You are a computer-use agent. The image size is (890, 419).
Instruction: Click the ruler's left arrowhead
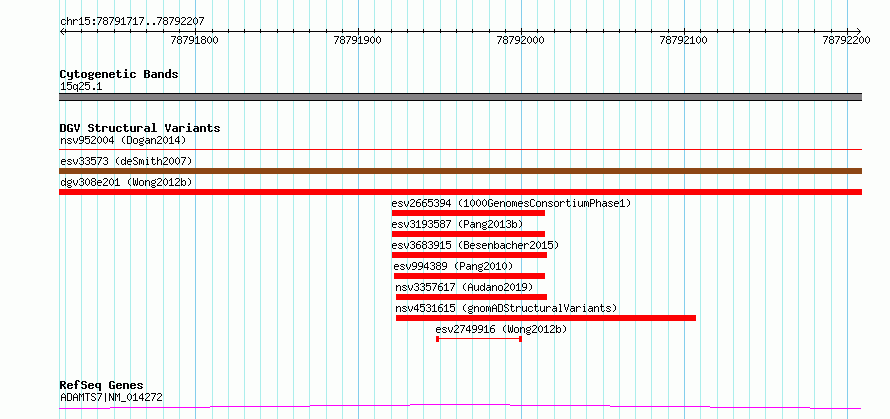click(x=62, y=31)
